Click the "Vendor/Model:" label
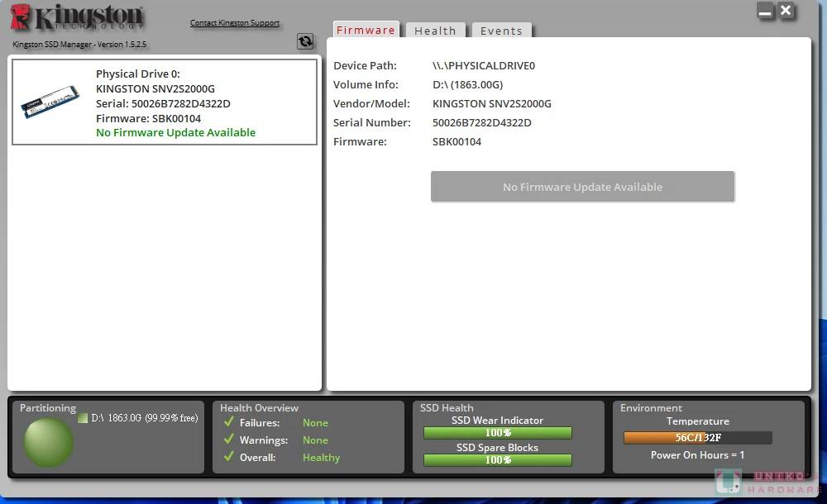Screen dimensions: 827x504 click(x=371, y=103)
